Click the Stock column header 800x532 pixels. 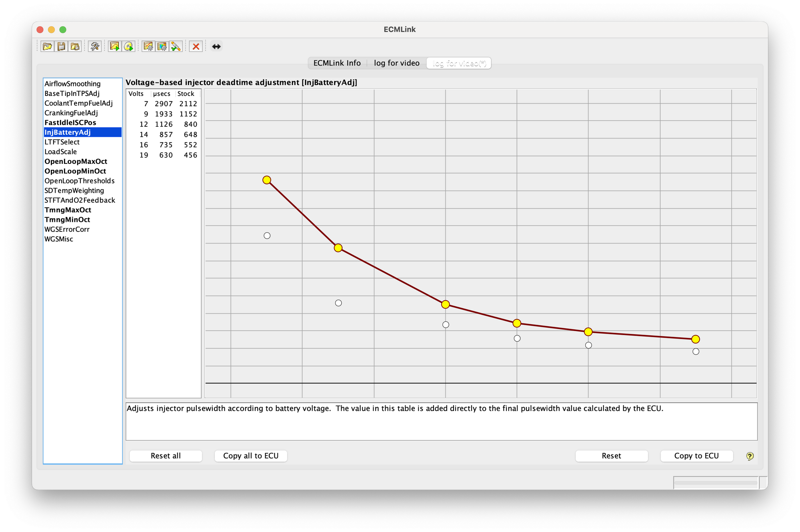[188, 94]
